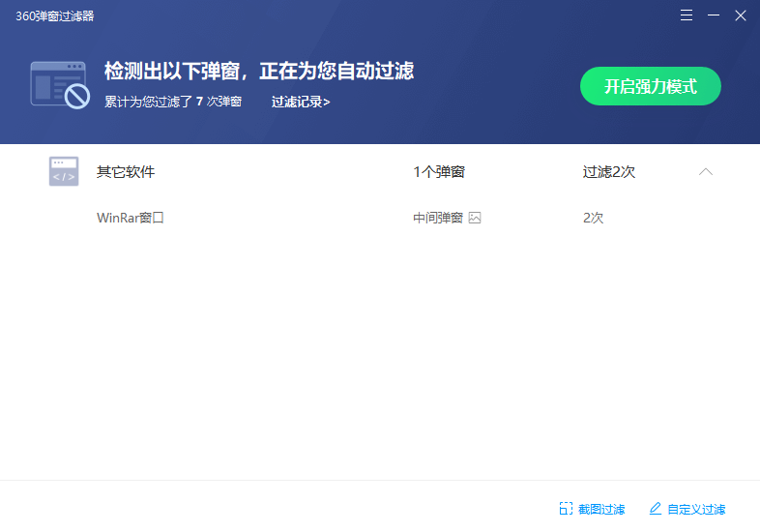Open the hamburger main menu in title bar

(687, 15)
